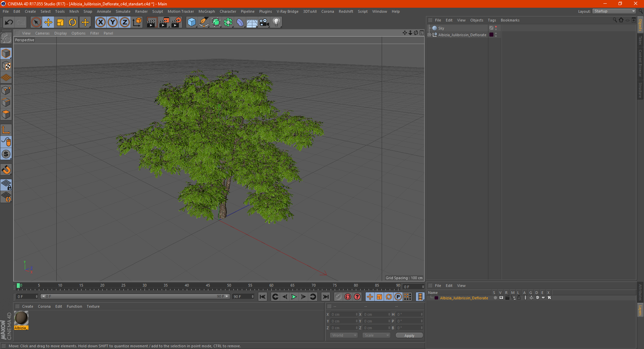Image resolution: width=644 pixels, height=349 pixels.
Task: Click the H rotation input field
Action: (410, 314)
